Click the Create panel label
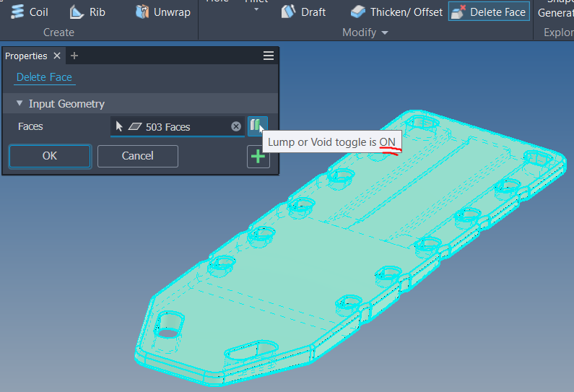Screen dimensions: 574x392 pos(58,32)
